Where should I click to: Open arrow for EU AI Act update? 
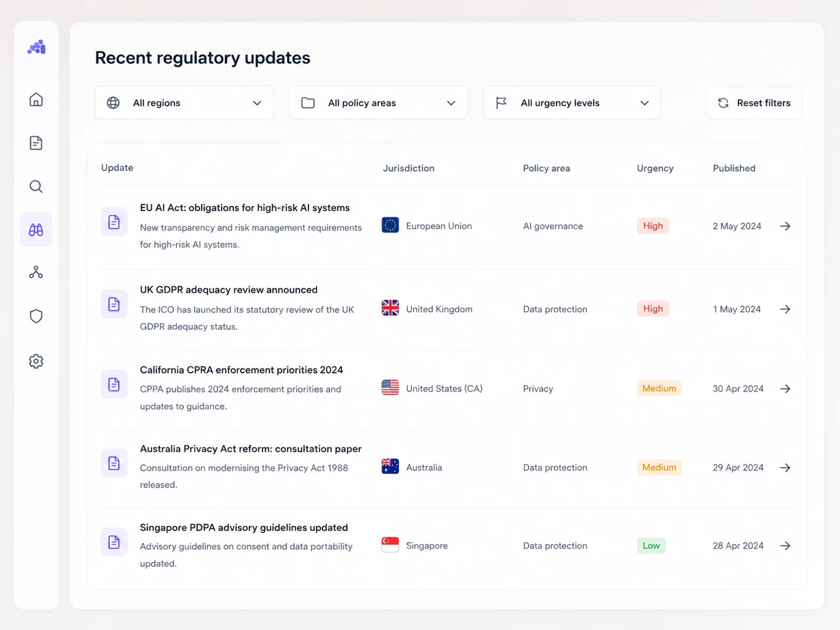point(785,226)
